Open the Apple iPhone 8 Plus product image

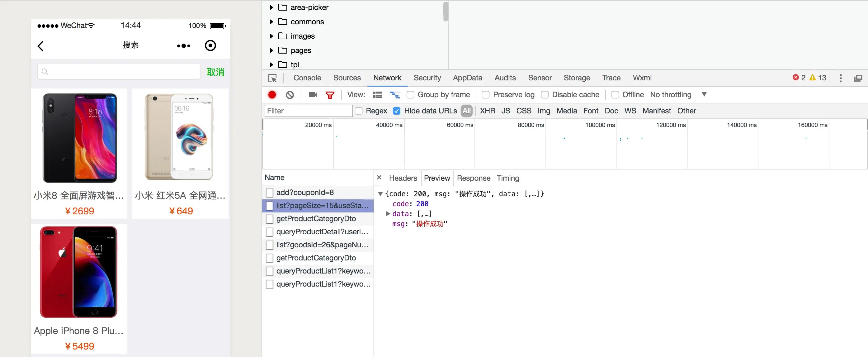79,272
